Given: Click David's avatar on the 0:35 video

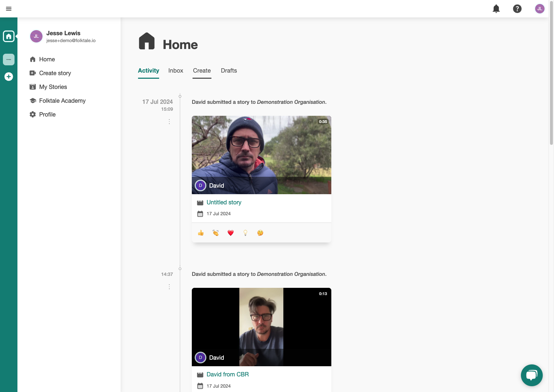Looking at the screenshot, I should (201, 185).
